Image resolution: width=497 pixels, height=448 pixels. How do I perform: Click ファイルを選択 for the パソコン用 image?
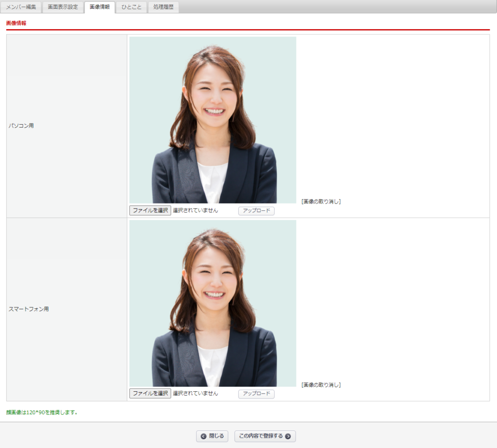click(149, 210)
